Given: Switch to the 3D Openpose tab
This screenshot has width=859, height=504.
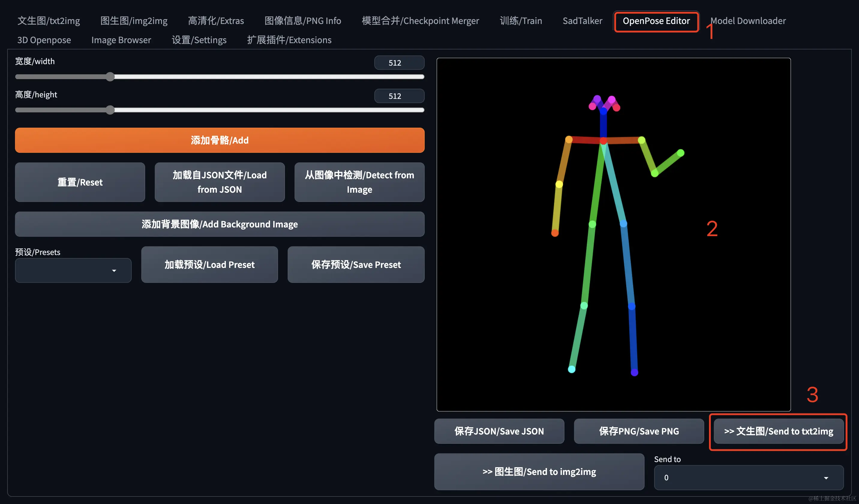Looking at the screenshot, I should (x=44, y=40).
